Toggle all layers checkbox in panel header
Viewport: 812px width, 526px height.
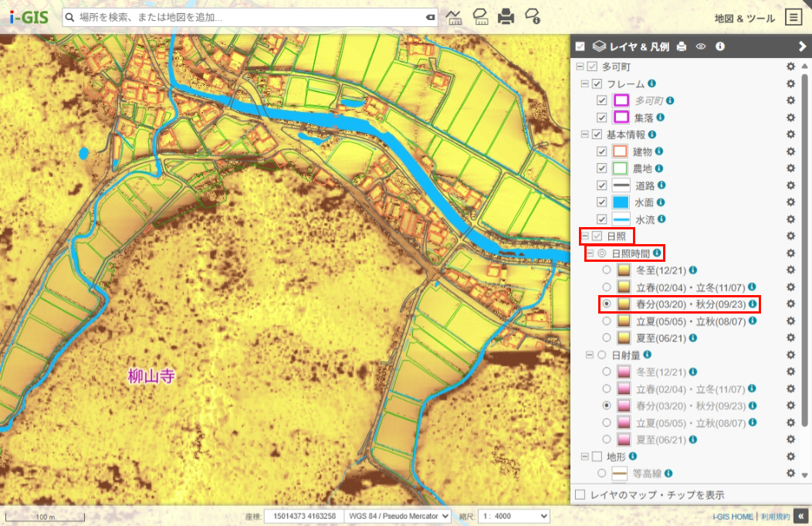(x=580, y=46)
